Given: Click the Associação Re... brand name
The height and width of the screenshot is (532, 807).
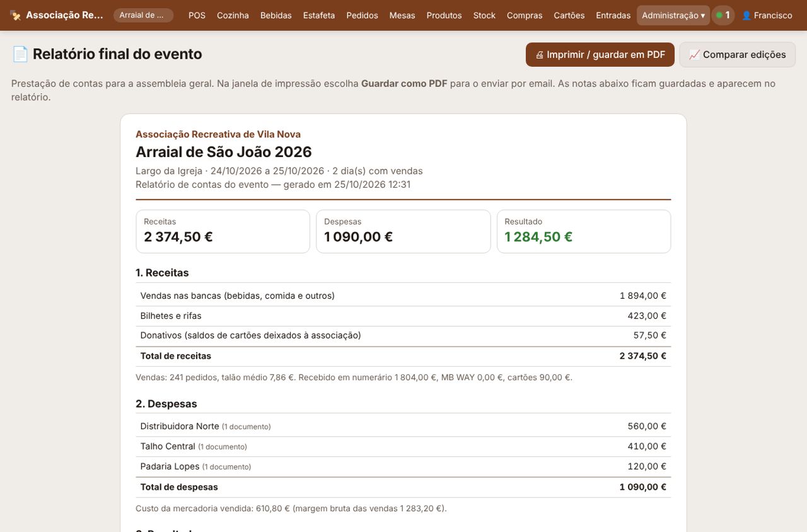Looking at the screenshot, I should click(x=64, y=15).
